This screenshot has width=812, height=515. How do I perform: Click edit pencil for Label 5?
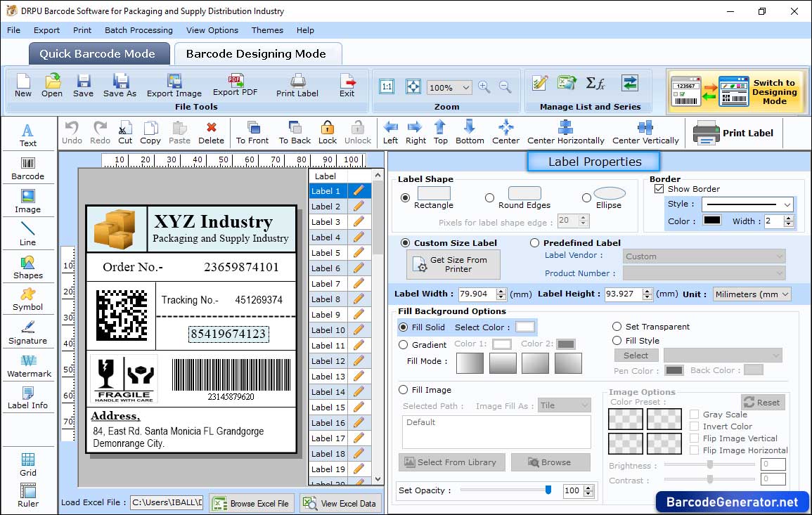click(x=359, y=253)
